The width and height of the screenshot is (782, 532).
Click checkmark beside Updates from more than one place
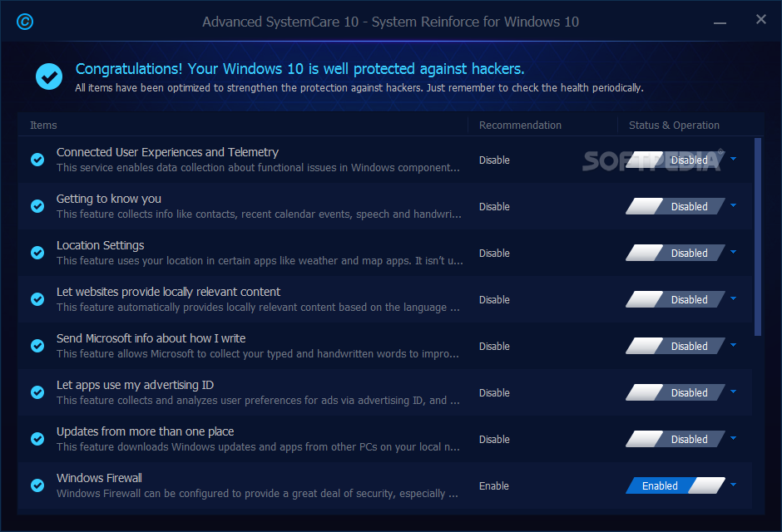click(37, 439)
